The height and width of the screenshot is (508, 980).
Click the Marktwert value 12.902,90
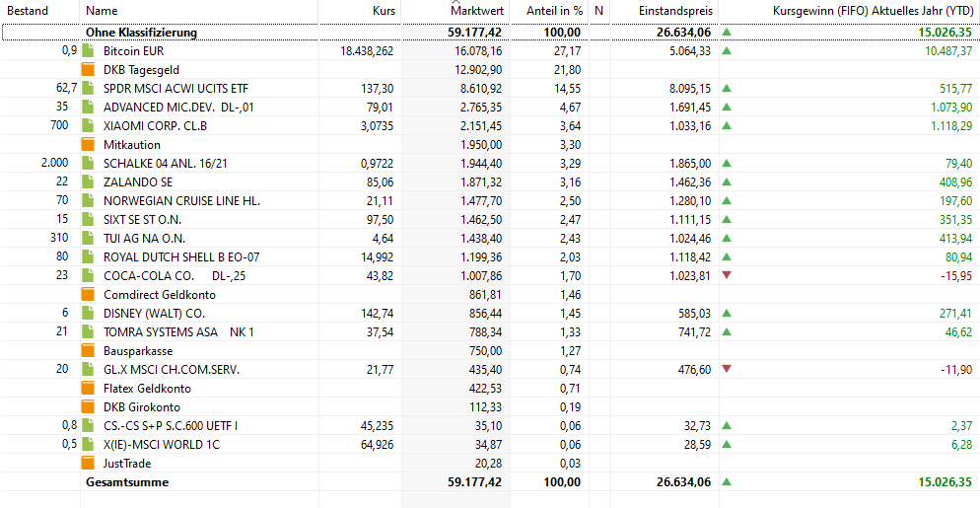pos(477,69)
